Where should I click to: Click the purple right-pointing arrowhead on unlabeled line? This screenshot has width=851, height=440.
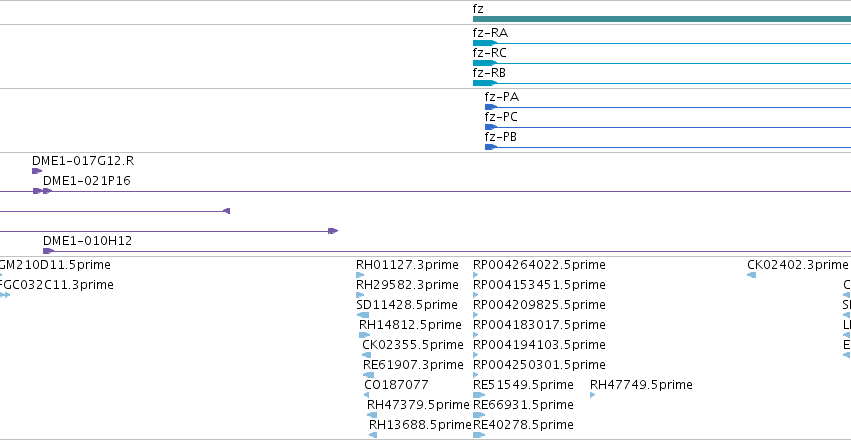(x=333, y=231)
